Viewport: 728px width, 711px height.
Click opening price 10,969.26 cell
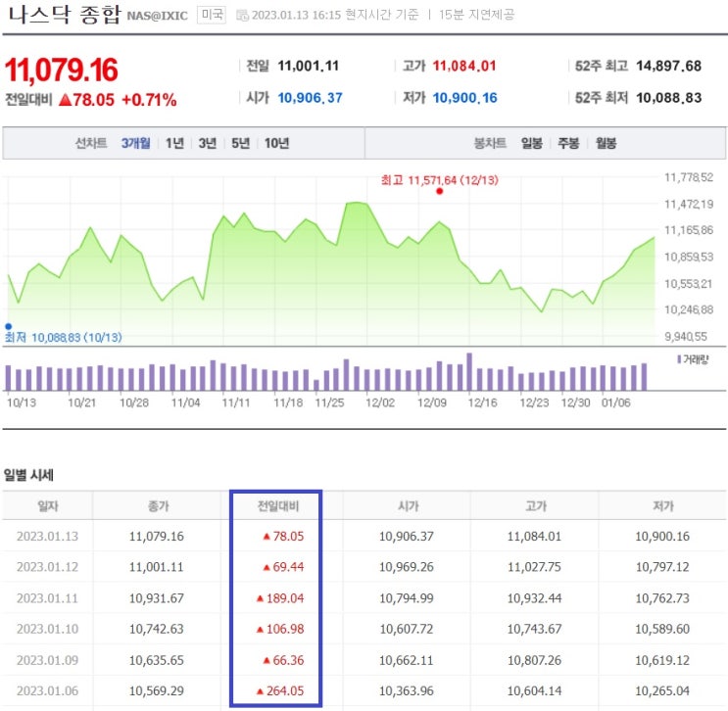(407, 567)
